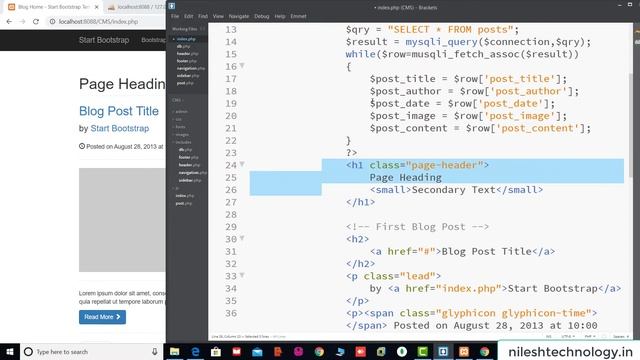Screen dimensions: 640x360
Task: Open the Help menu in Brackets
Action: pos(280,16)
